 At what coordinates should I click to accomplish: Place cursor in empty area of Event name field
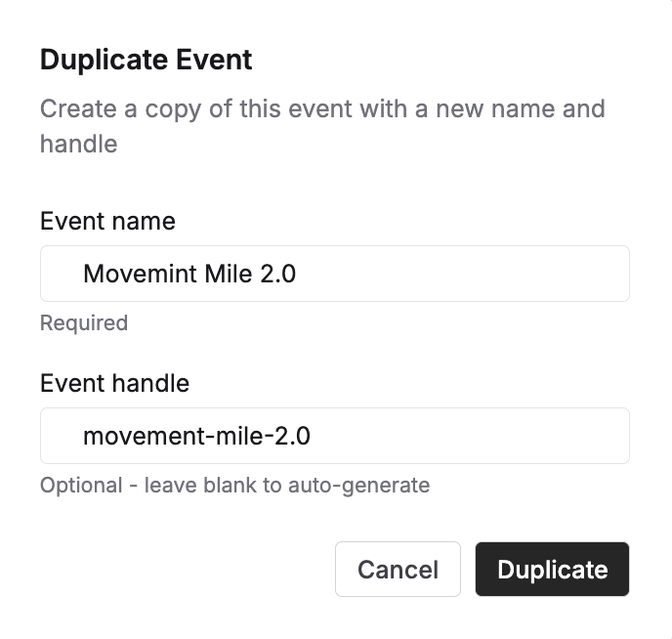(x=463, y=274)
